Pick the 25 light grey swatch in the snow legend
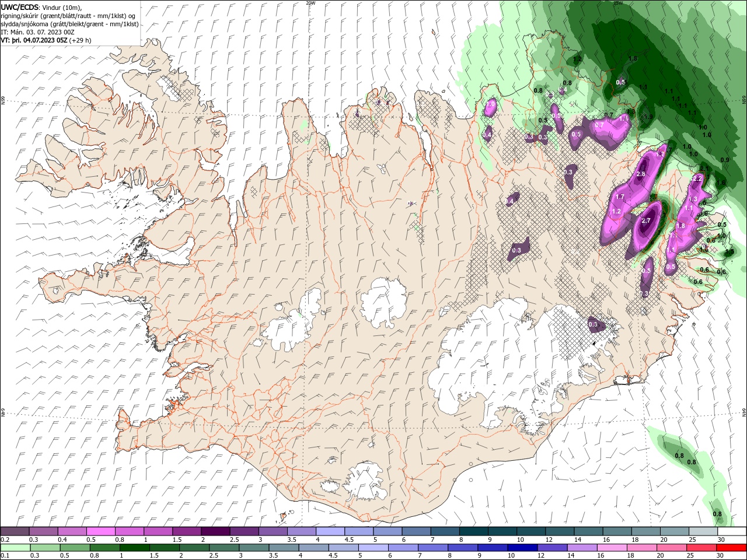The height and width of the screenshot is (560, 747). (702, 531)
